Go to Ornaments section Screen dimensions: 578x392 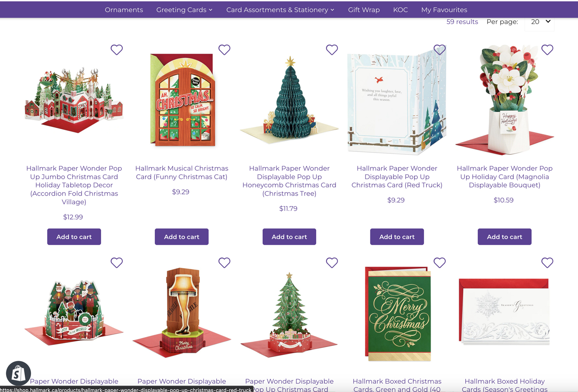[124, 9]
